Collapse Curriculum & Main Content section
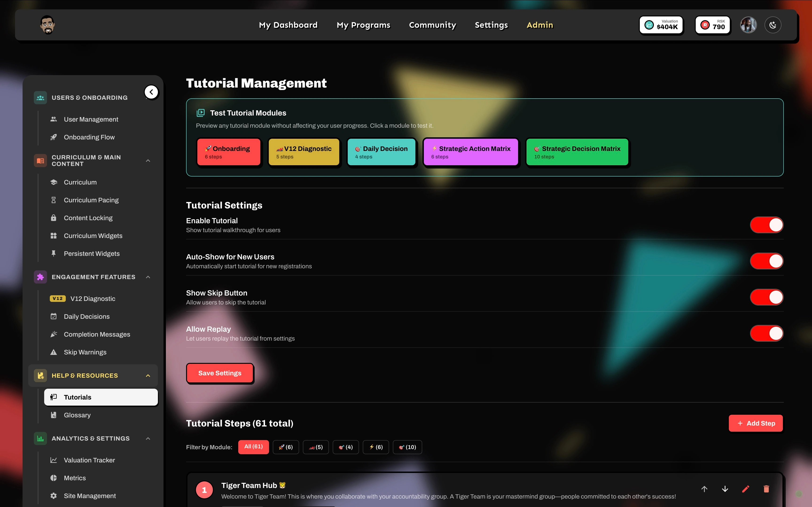 click(x=148, y=161)
